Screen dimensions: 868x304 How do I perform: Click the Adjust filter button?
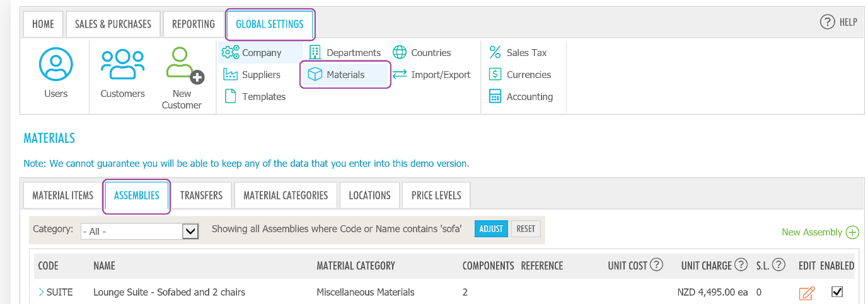491,229
